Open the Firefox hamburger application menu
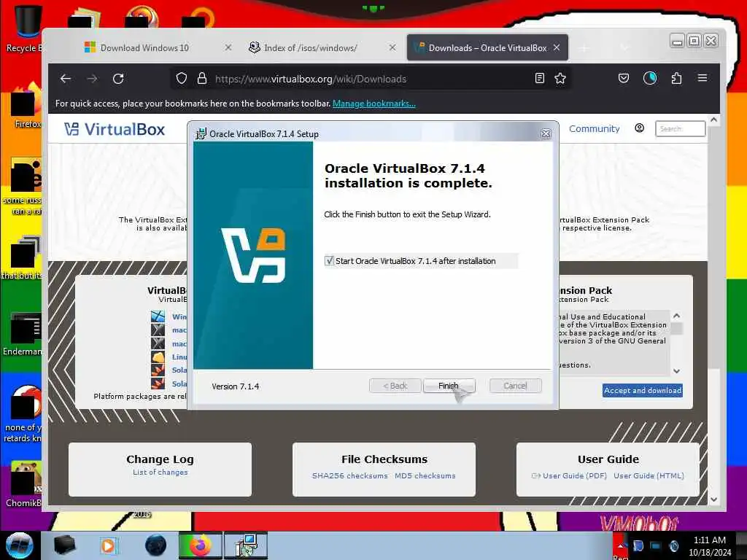Viewport: 747px width, 560px height. (x=703, y=78)
